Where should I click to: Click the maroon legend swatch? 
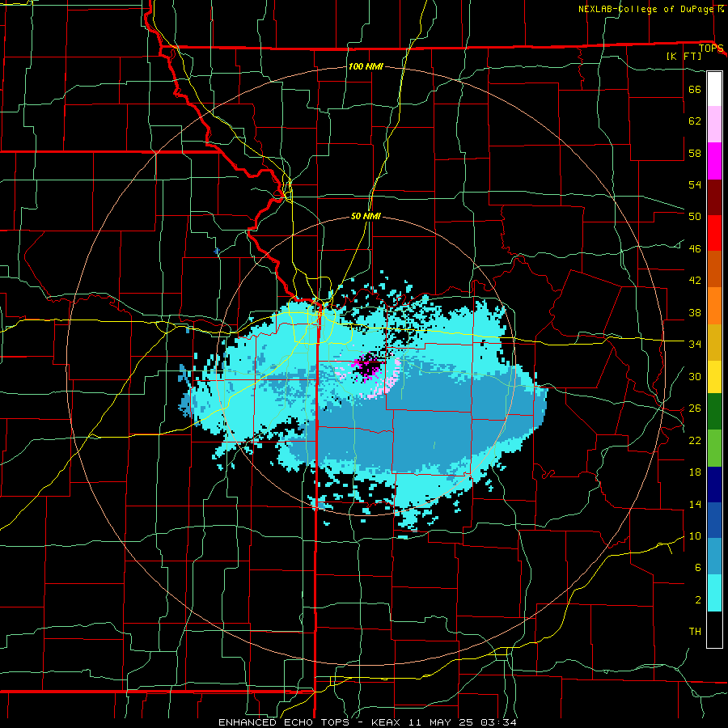pyautogui.click(x=714, y=197)
